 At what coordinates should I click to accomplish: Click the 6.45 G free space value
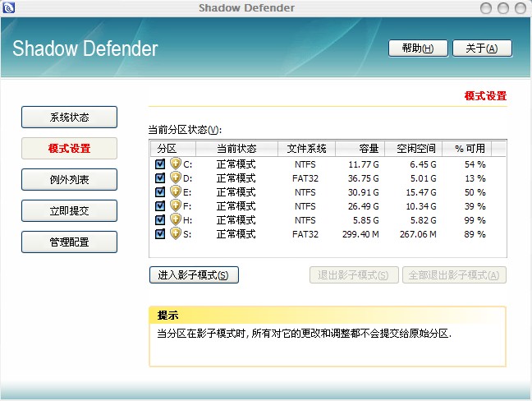coord(423,164)
